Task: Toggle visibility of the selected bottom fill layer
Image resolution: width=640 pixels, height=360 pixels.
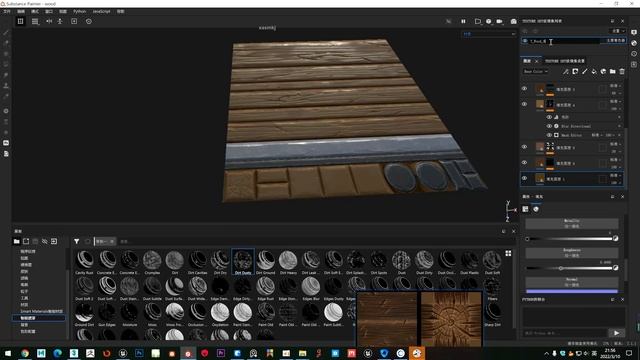Action: [524, 178]
